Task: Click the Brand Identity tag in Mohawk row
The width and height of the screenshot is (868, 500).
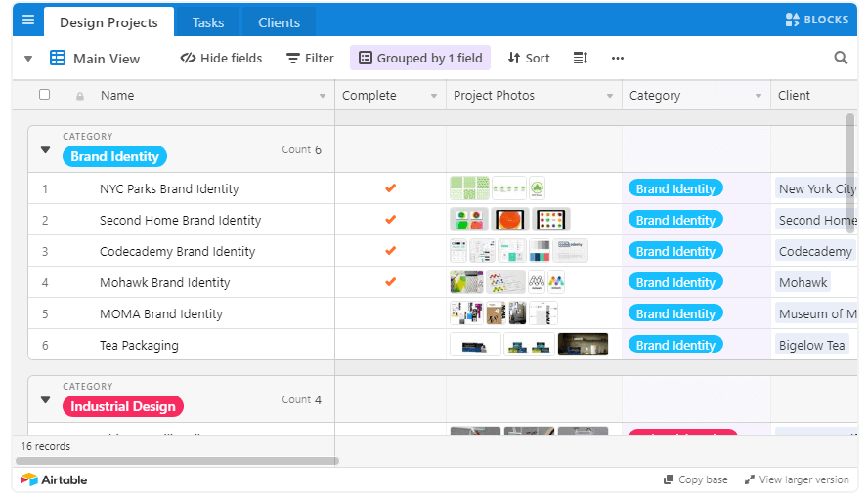Action: pos(675,282)
